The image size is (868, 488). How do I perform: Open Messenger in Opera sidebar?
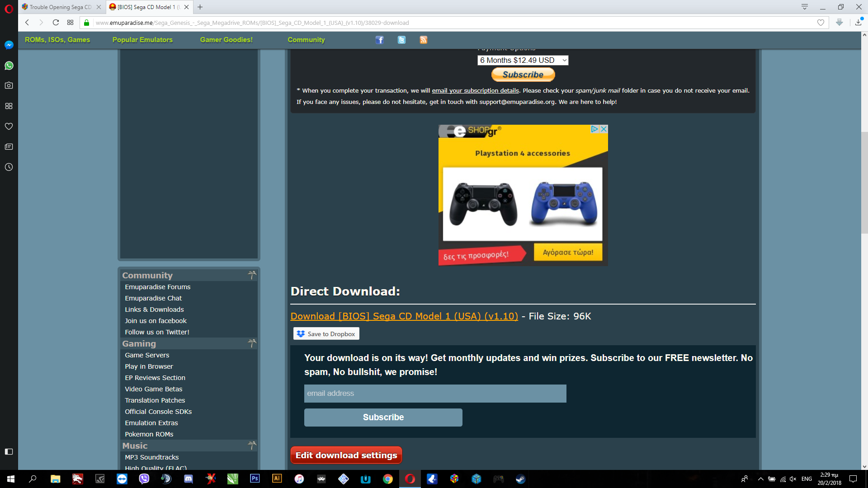9,45
